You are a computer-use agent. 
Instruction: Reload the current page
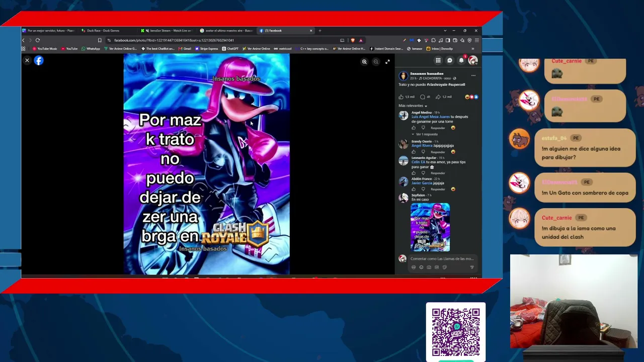(x=37, y=40)
